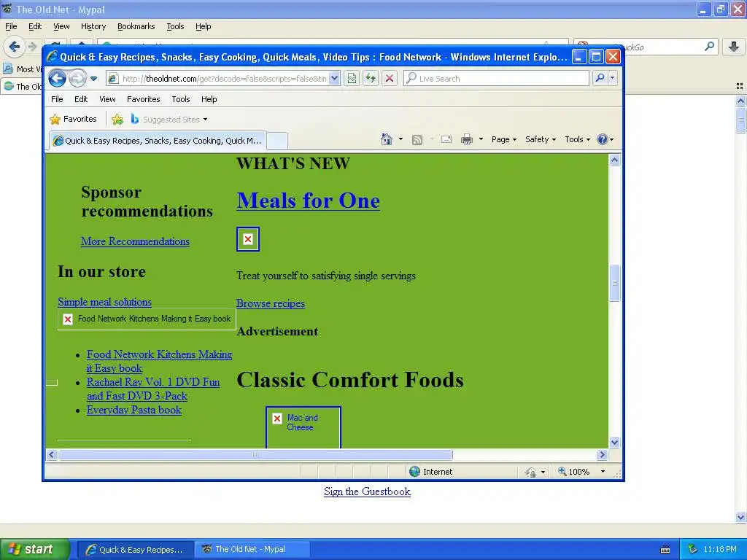The width and height of the screenshot is (747, 560).
Task: Click Add to Favorites Bar star icon
Action: pyautogui.click(x=117, y=119)
